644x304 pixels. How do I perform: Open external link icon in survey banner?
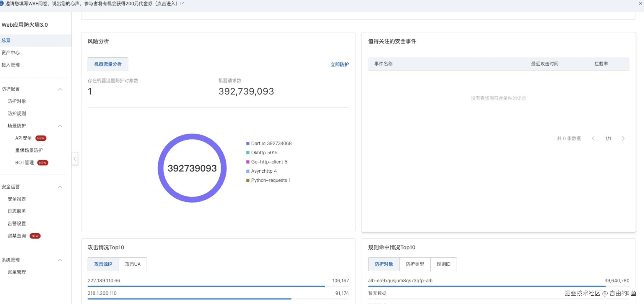point(182,4)
